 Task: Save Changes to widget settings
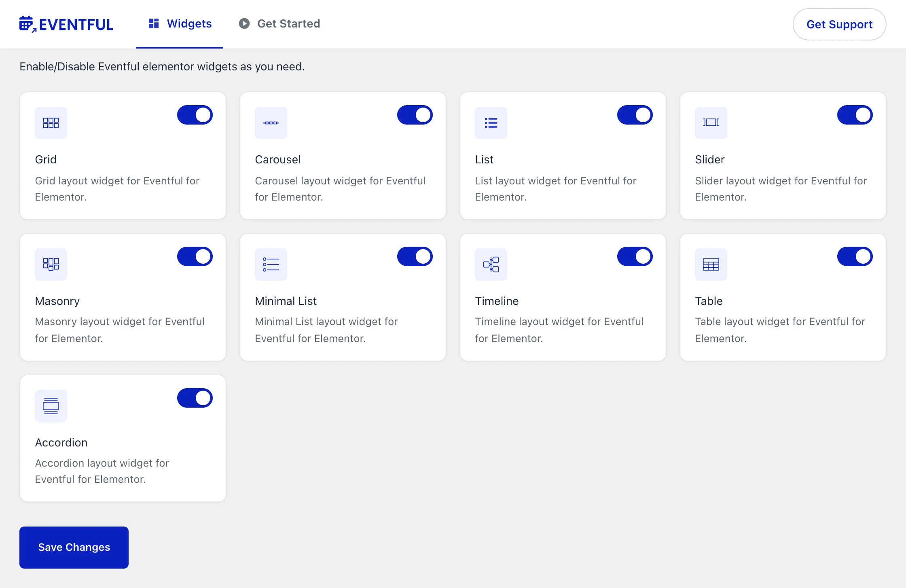pyautogui.click(x=74, y=547)
